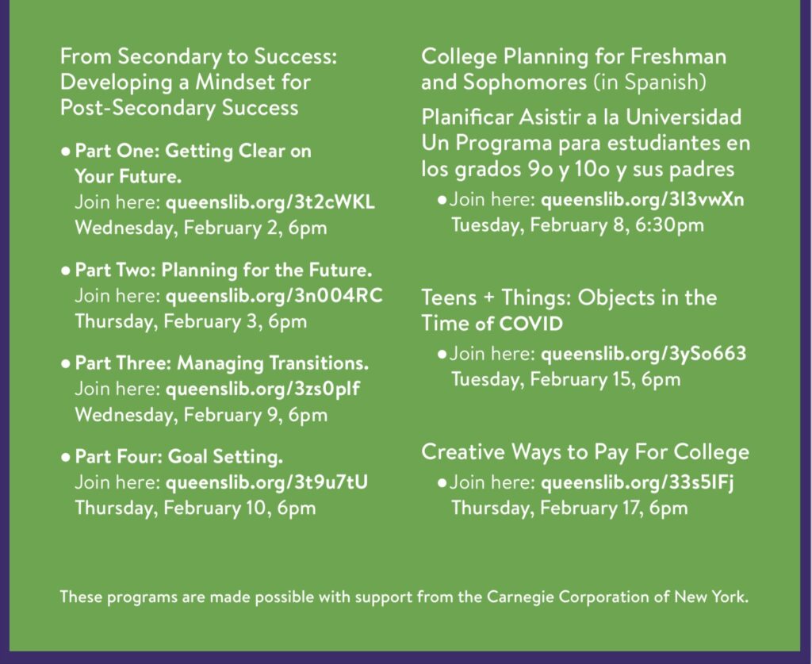Image resolution: width=812 pixels, height=664 pixels.
Task: Click "College Planning for Freshman" heading
Action: (573, 57)
